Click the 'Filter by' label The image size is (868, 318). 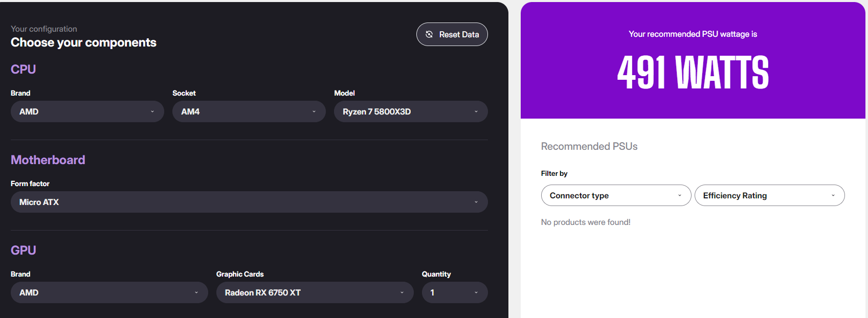tap(554, 173)
